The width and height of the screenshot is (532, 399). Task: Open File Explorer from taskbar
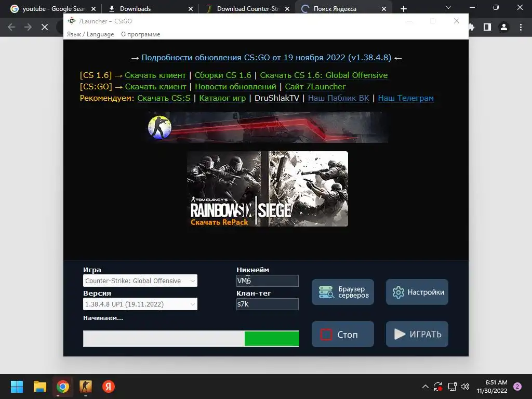[39, 387]
